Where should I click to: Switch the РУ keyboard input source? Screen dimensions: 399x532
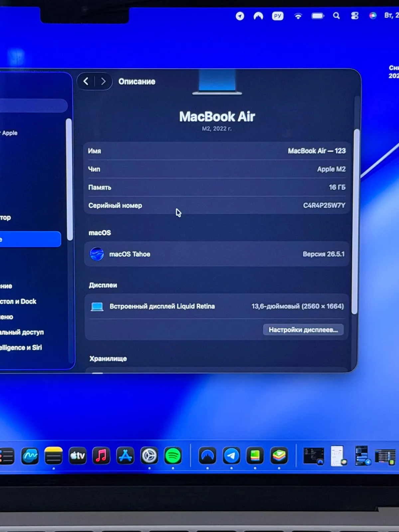click(x=278, y=16)
